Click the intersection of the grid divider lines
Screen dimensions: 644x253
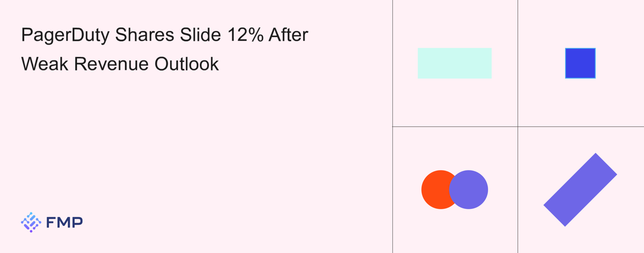pos(518,127)
